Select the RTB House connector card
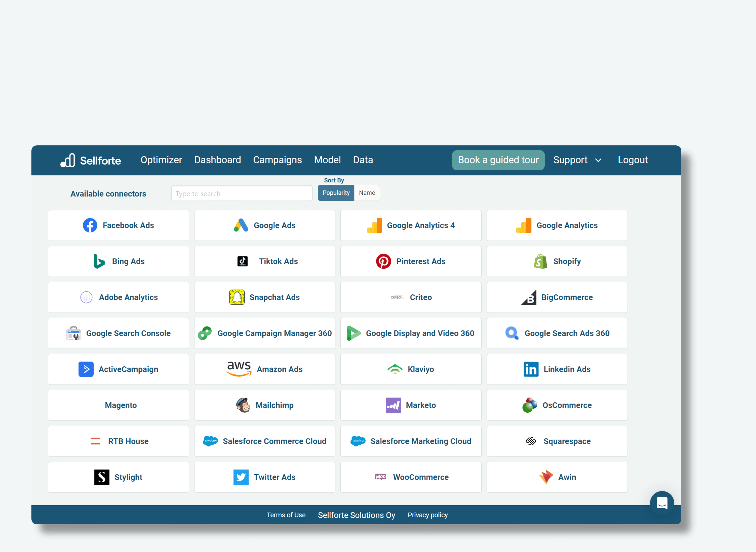 118,441
